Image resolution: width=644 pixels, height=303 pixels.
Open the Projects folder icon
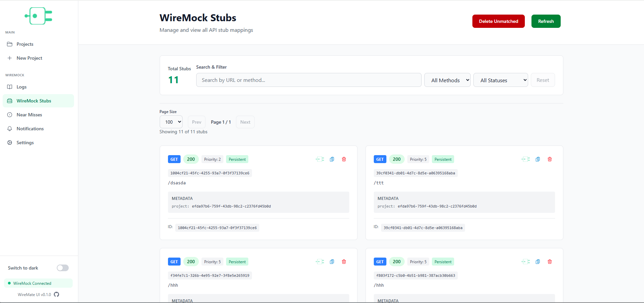click(x=10, y=44)
